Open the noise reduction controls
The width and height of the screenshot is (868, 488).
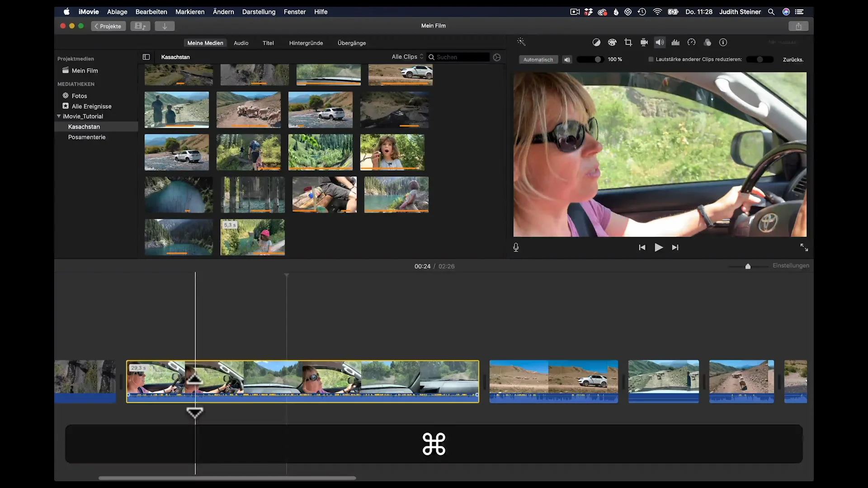675,42
